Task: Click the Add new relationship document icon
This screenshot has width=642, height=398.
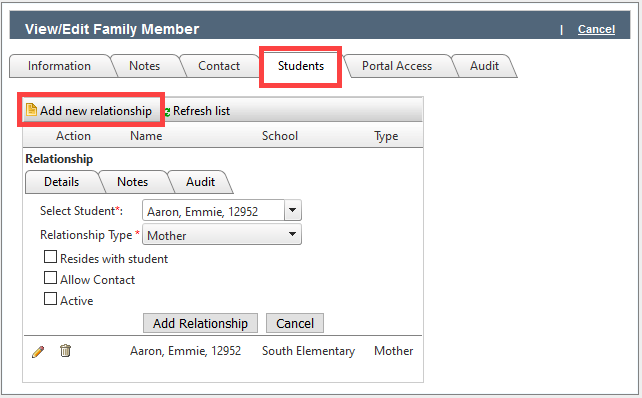Action: pyautogui.click(x=31, y=110)
